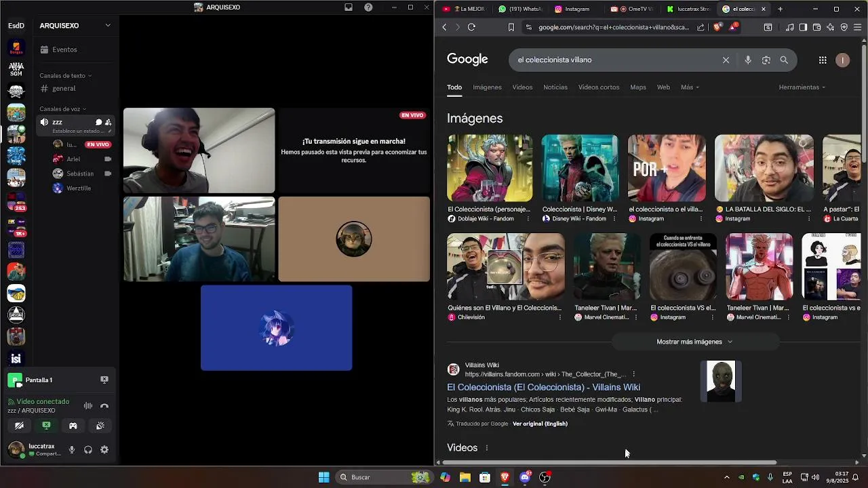Screen dimensions: 868x488
Task: Open EsdD server in Discord server list
Action: (x=16, y=25)
